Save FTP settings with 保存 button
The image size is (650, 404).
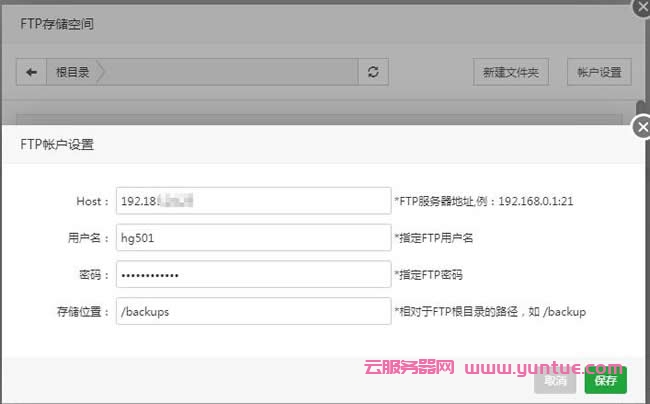click(x=606, y=380)
